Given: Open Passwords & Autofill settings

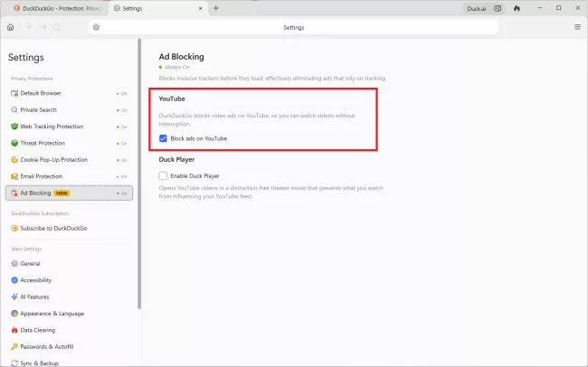Looking at the screenshot, I should click(69, 347).
